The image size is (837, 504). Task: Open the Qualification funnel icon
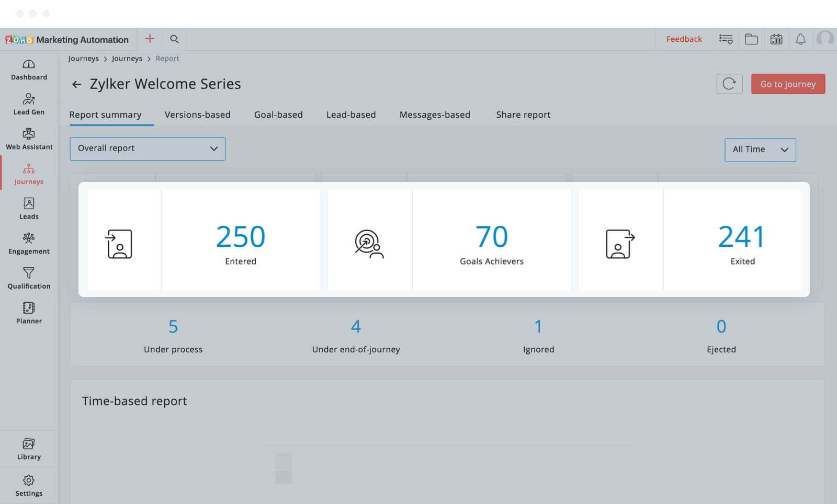point(29,278)
